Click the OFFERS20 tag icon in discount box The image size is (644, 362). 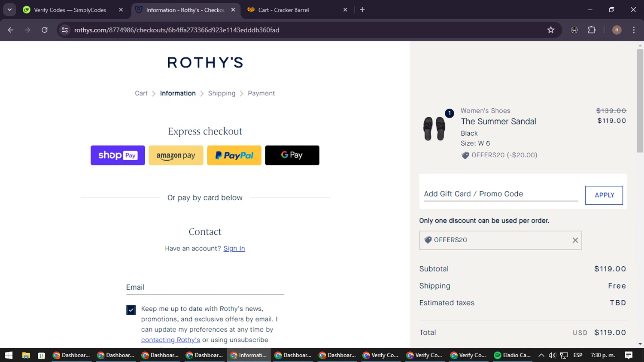[428, 240]
